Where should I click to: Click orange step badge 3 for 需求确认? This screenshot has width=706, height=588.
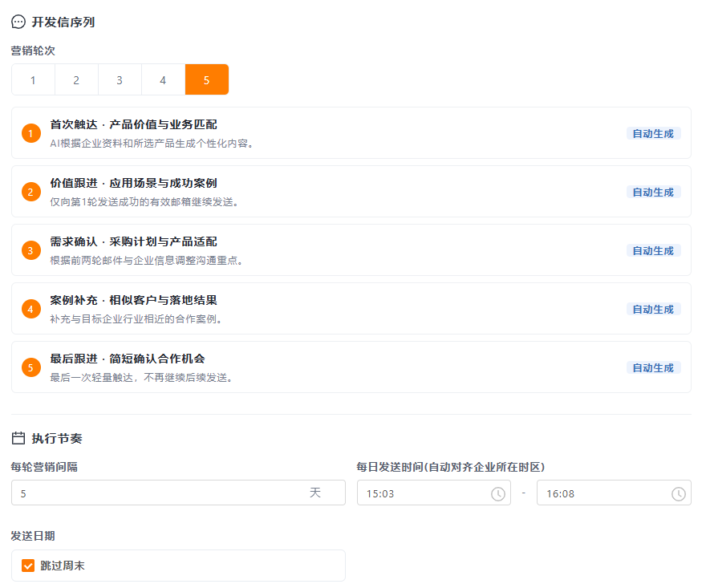pos(31,250)
